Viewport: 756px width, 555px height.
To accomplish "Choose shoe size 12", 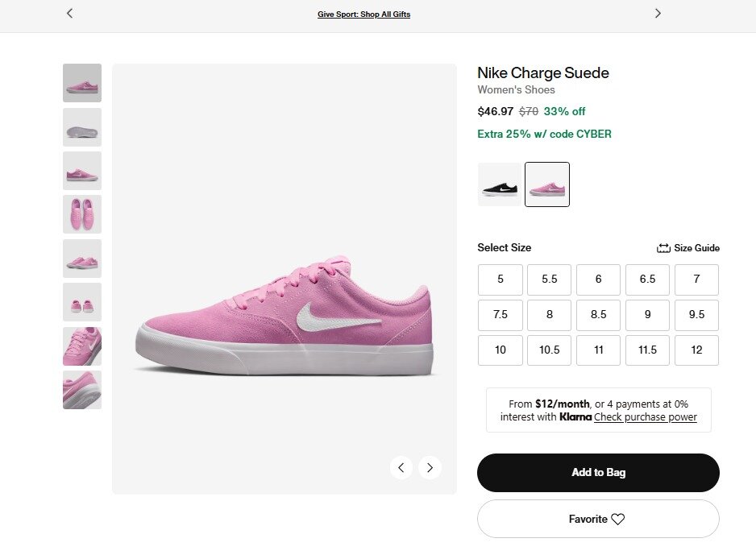I will click(696, 350).
